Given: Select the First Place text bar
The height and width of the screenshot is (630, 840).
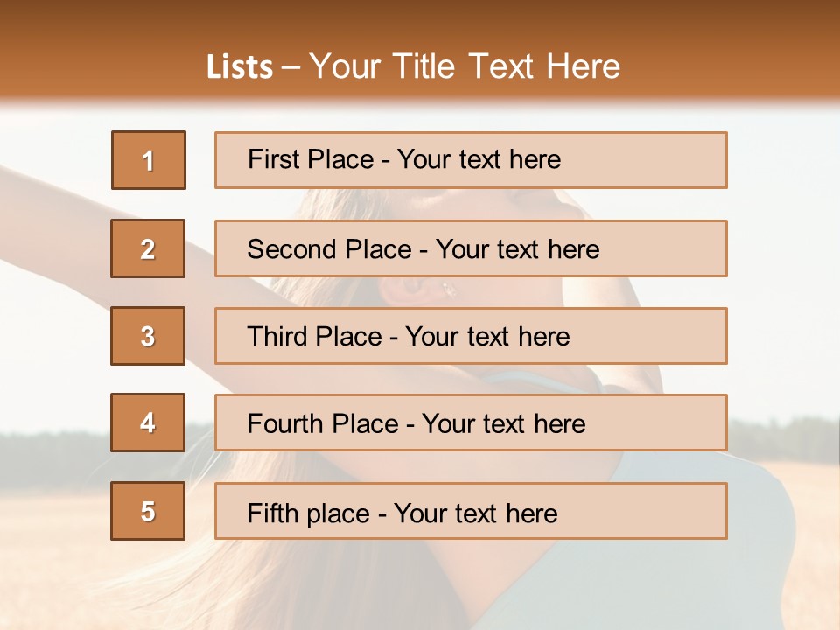Looking at the screenshot, I should (471, 160).
